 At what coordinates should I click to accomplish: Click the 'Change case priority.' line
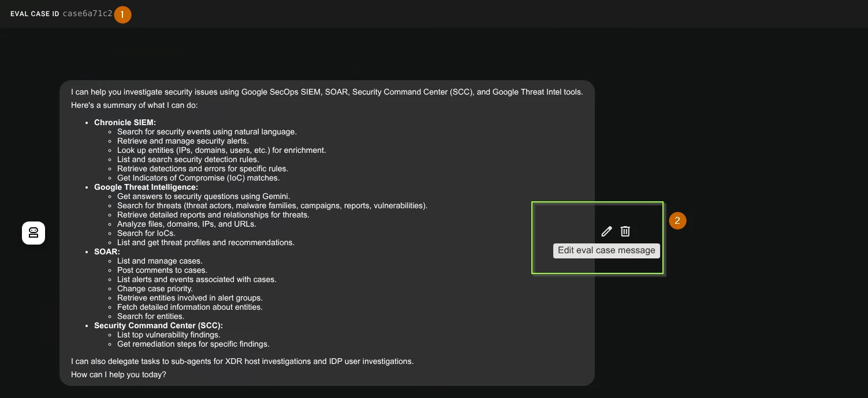tap(155, 288)
